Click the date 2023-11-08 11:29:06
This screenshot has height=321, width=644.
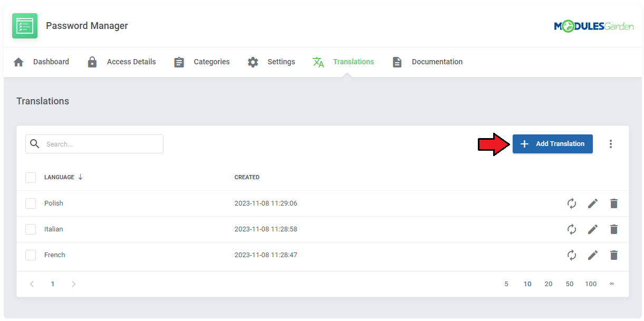click(266, 203)
